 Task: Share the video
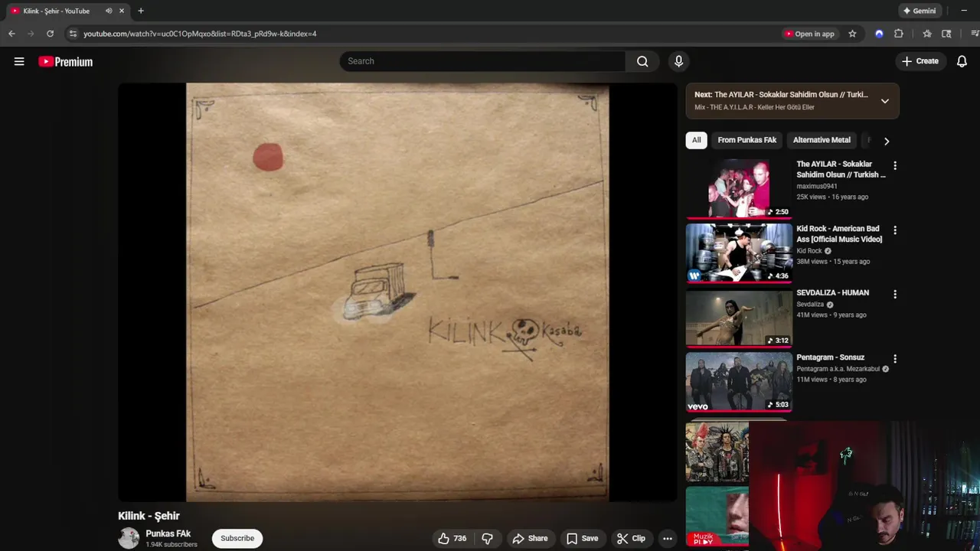point(530,539)
